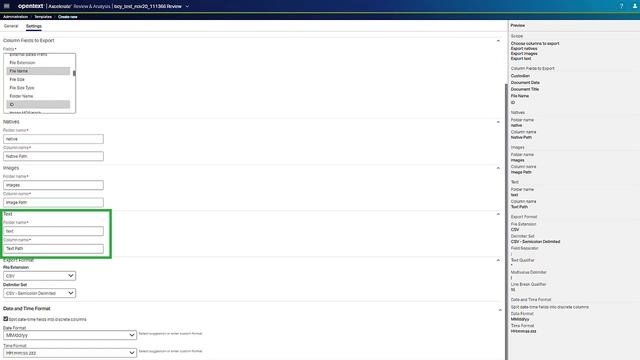Switch to the General tab

tap(11, 26)
